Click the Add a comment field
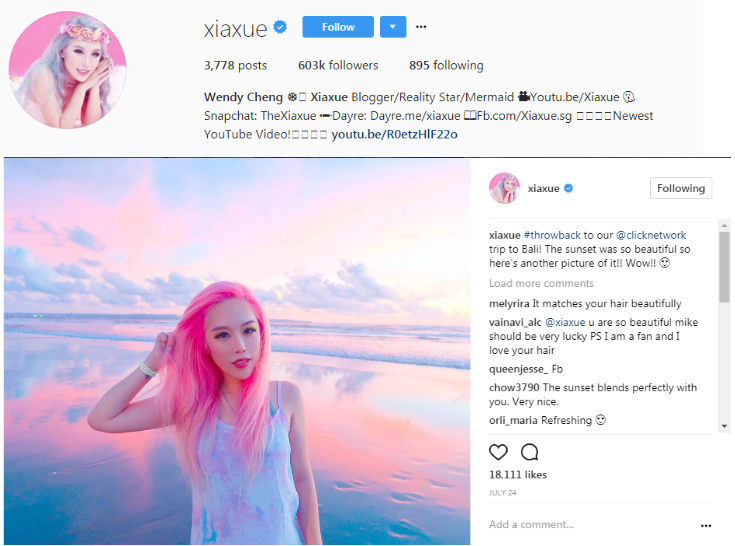This screenshot has width=735, height=546. [591, 524]
